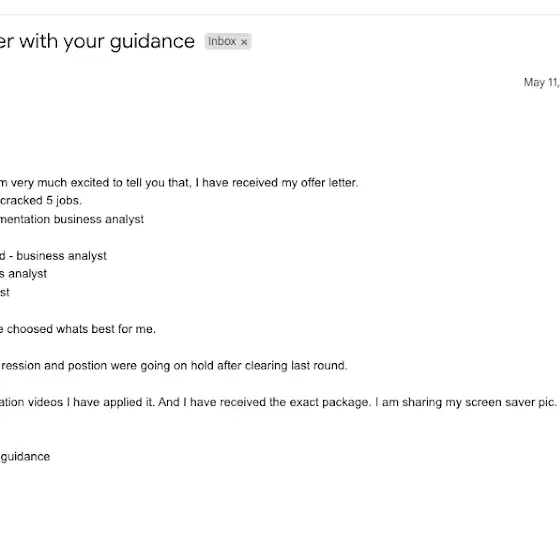Click the 'd - business analyst' line
Viewport: 560px width, 560px height.
pos(53,256)
